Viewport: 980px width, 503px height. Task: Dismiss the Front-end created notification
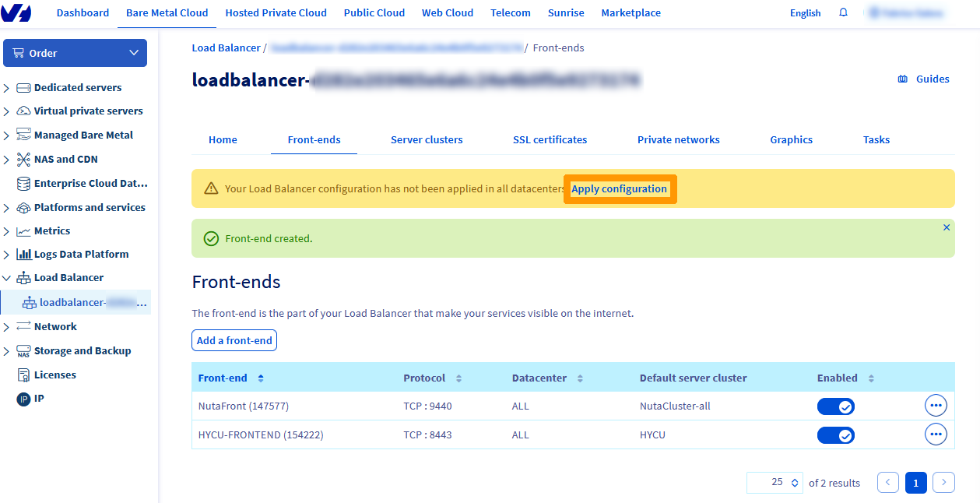[x=947, y=227]
